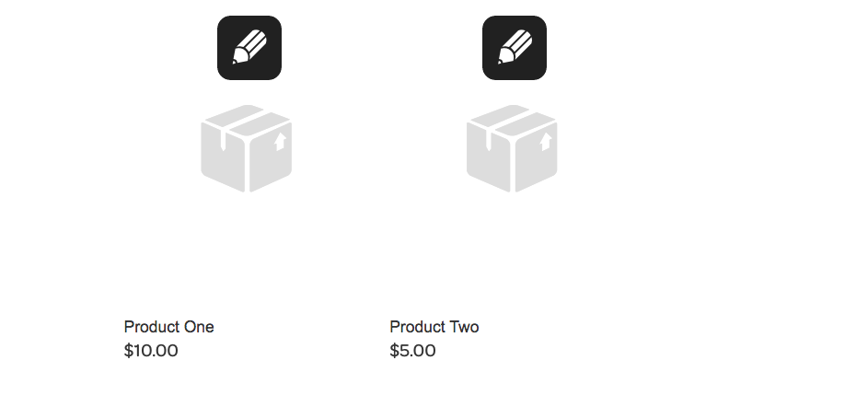Click the up-arrow on Product One's box icon

280,142
